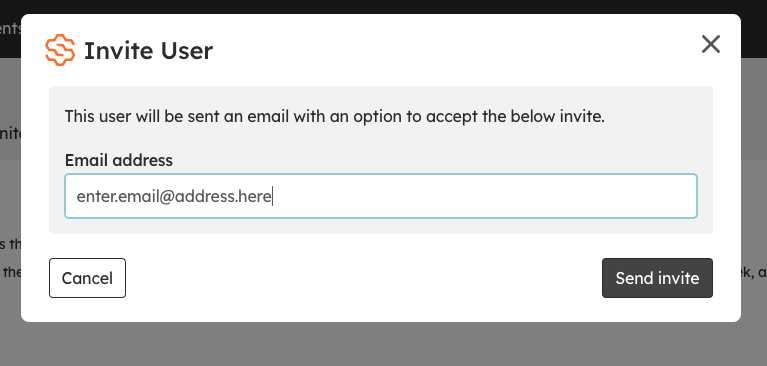Screen dimensions: 767x366
Task: Click empty dialog space between Cancel and Send invite
Action: click(x=364, y=278)
